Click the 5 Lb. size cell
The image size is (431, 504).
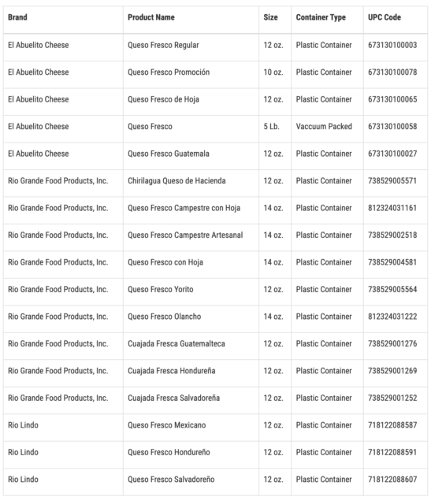pyautogui.click(x=272, y=126)
